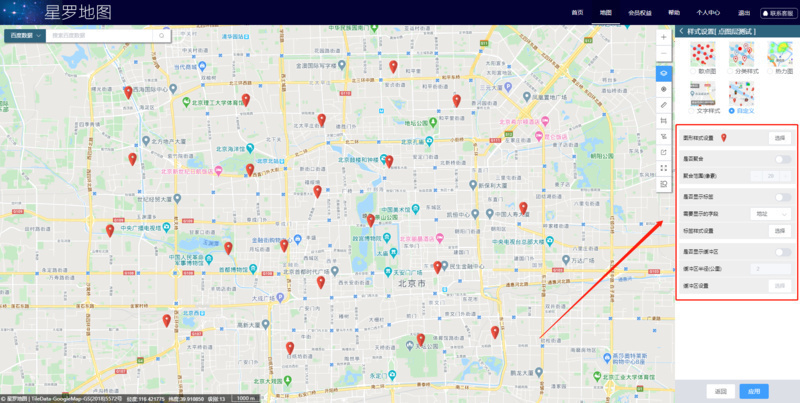This screenshot has width=800, height=403.
Task: Click 选择 button for 标签样式设置
Action: pos(780,231)
